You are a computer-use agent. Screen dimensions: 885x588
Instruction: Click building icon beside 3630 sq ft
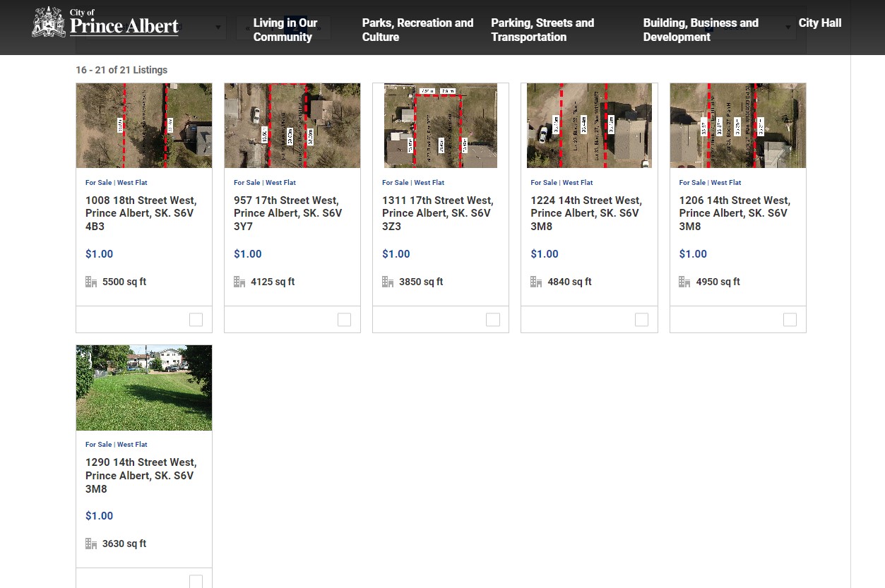coord(91,544)
